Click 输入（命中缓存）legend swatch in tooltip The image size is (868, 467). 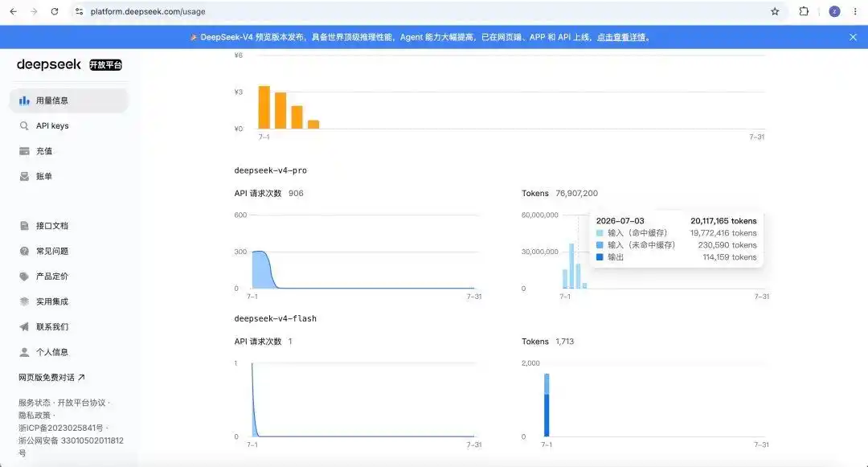600,233
